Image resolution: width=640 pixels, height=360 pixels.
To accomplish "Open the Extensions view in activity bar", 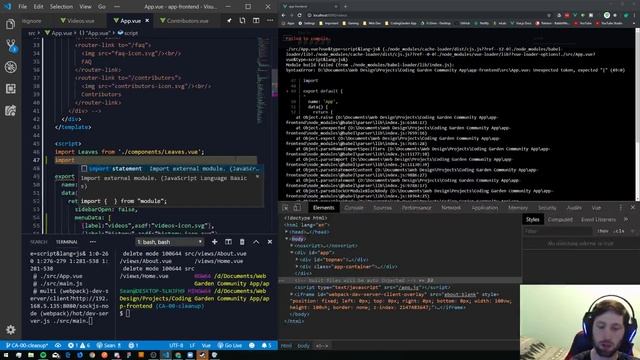I will (11, 89).
